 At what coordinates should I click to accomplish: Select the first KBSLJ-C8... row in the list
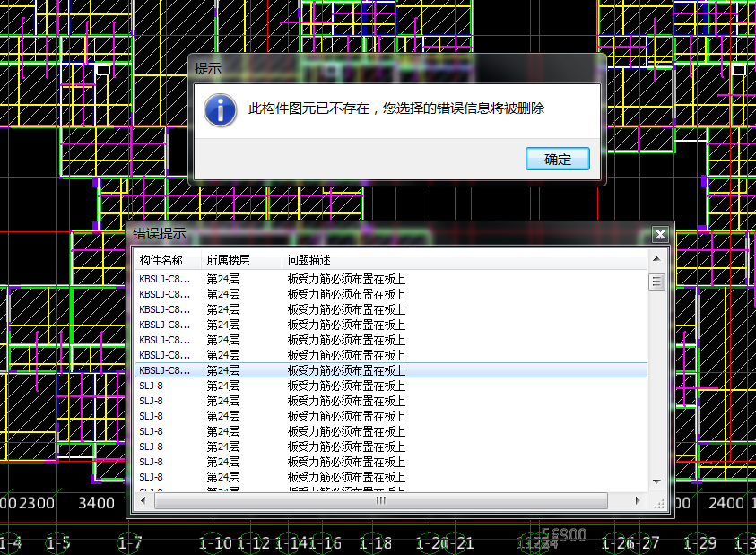click(392, 279)
